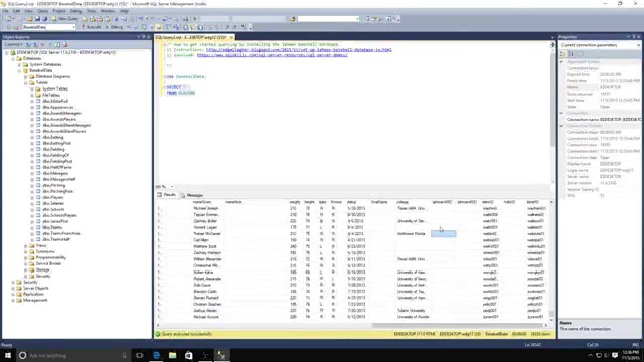Click the 'debut' column header

[x=352, y=202]
